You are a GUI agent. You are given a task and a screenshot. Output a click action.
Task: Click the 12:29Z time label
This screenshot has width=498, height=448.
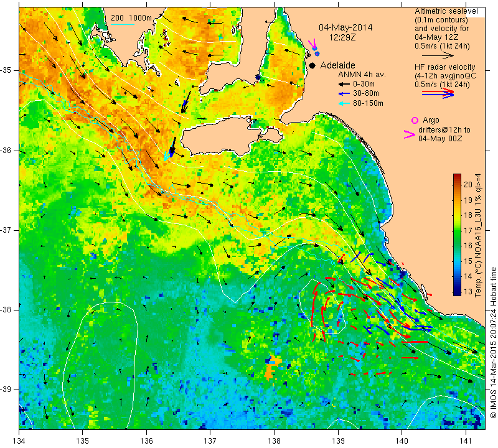click(342, 37)
